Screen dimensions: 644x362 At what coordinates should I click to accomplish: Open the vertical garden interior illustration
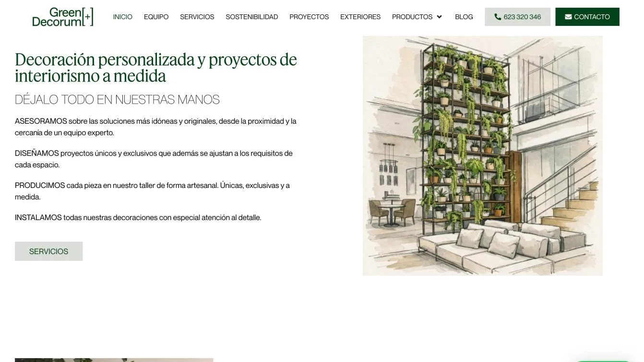tap(483, 156)
